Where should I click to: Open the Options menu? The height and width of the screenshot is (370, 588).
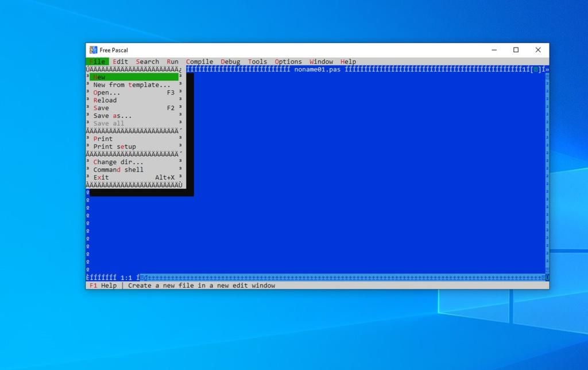(288, 61)
